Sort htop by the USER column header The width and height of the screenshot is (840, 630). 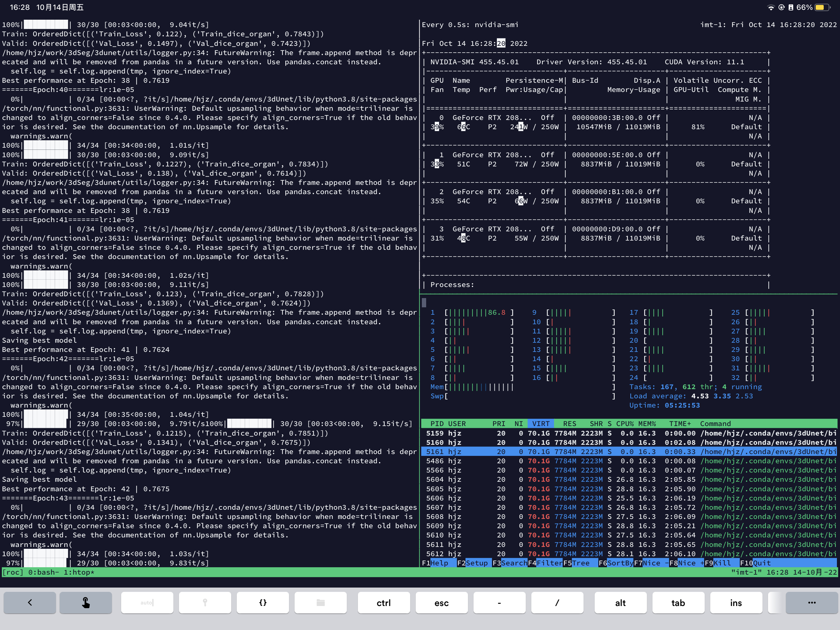click(457, 424)
